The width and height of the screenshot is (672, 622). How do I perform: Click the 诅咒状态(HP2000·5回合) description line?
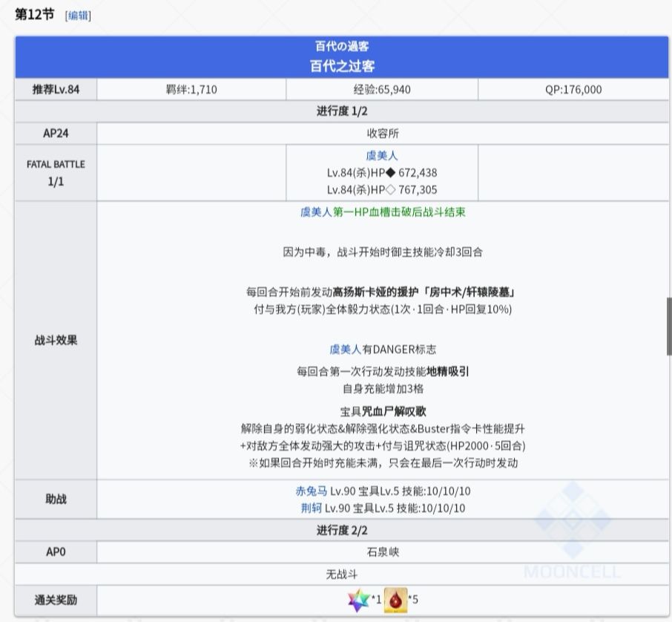(x=383, y=446)
